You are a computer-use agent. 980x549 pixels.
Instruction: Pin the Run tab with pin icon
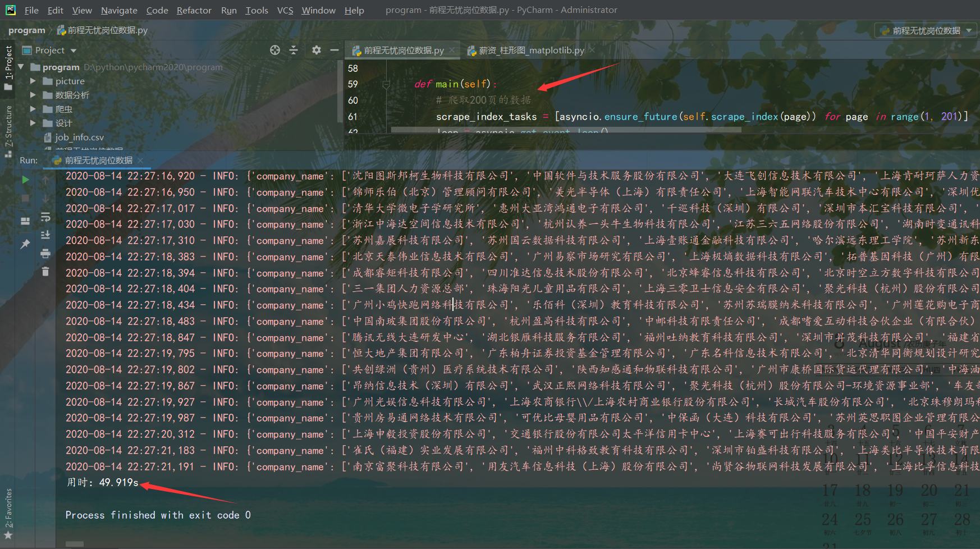25,244
